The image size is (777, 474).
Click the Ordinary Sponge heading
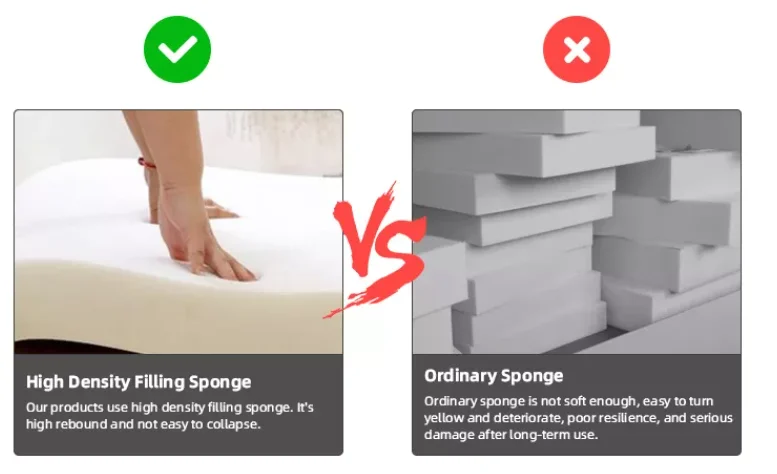click(494, 375)
